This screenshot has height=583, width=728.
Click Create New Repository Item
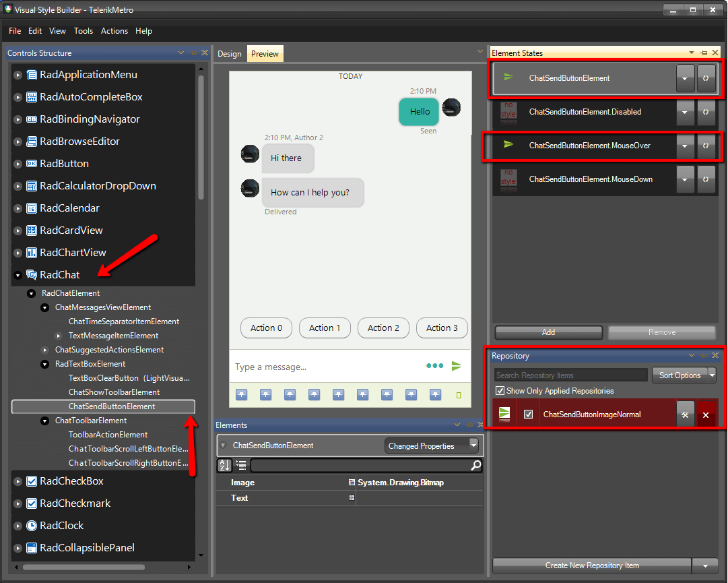coord(591,565)
